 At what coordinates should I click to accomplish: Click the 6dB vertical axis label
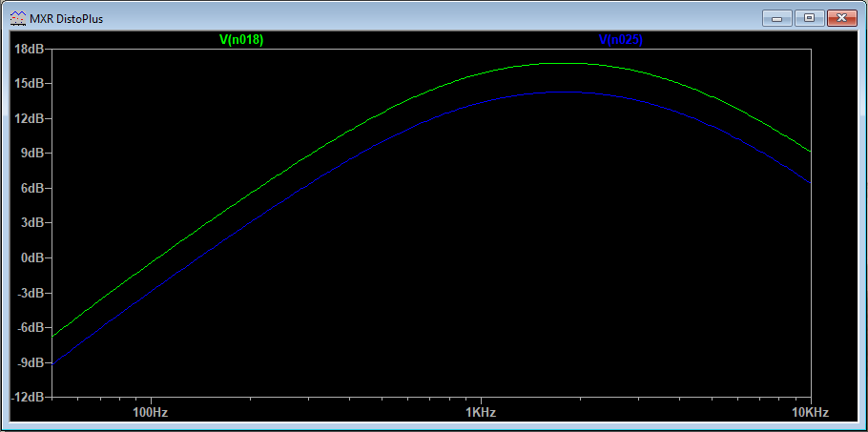(31, 188)
